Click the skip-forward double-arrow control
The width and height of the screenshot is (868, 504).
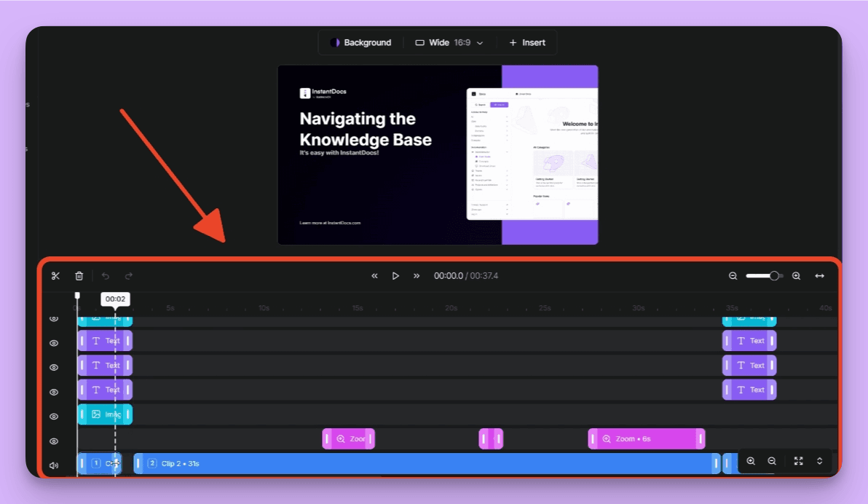point(416,276)
